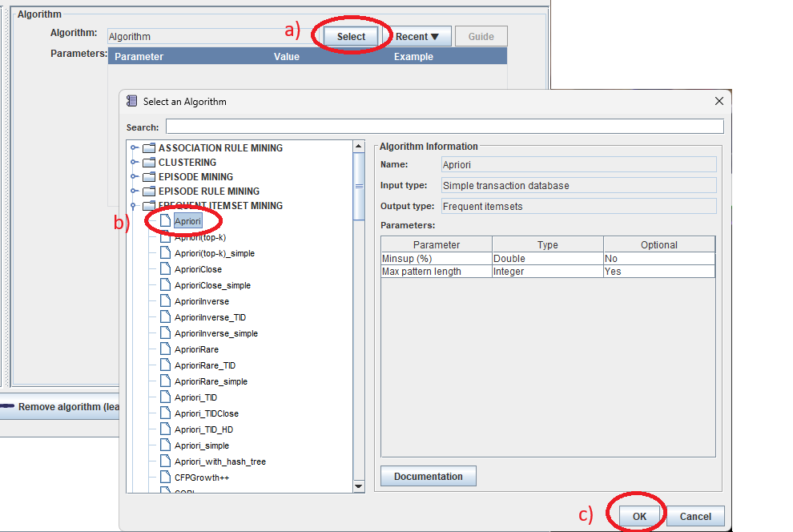This screenshot has height=532, width=793.
Task: Click into the Search field
Action: [445, 127]
